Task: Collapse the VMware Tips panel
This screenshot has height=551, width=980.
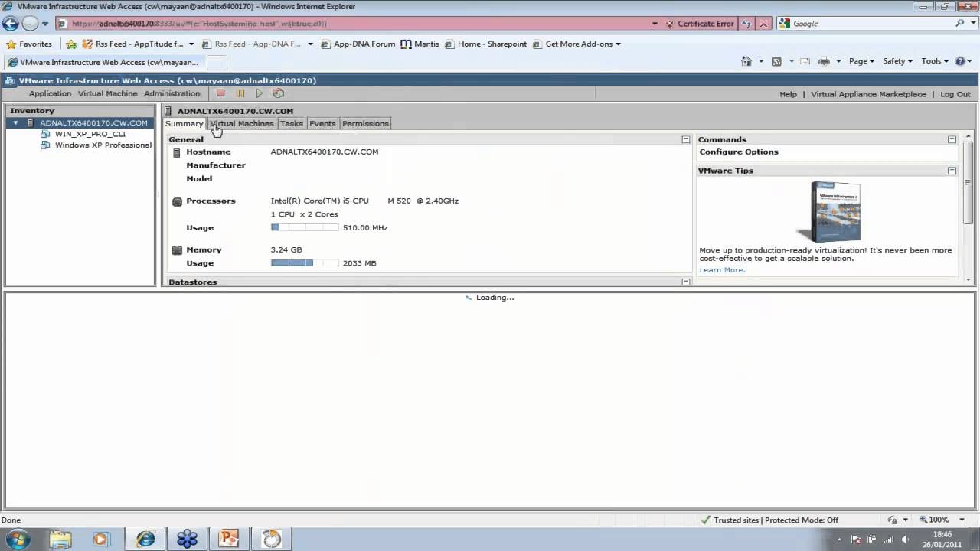Action: [952, 171]
